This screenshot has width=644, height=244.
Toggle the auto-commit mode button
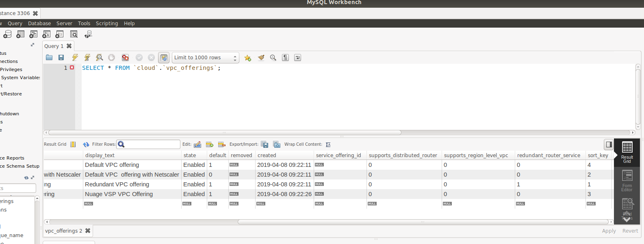point(164,58)
